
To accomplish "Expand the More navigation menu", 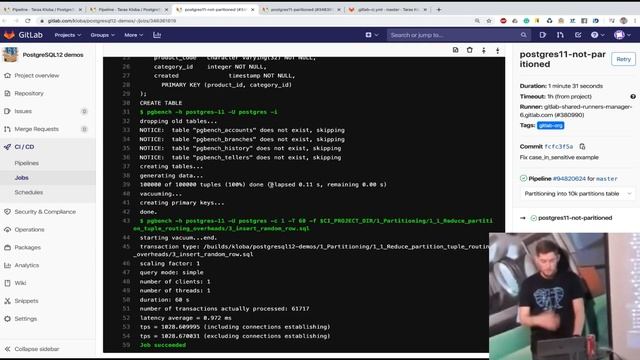I will (133, 35).
